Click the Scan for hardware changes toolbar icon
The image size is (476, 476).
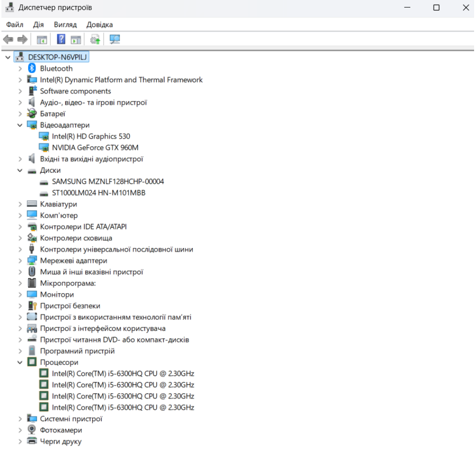point(115,40)
